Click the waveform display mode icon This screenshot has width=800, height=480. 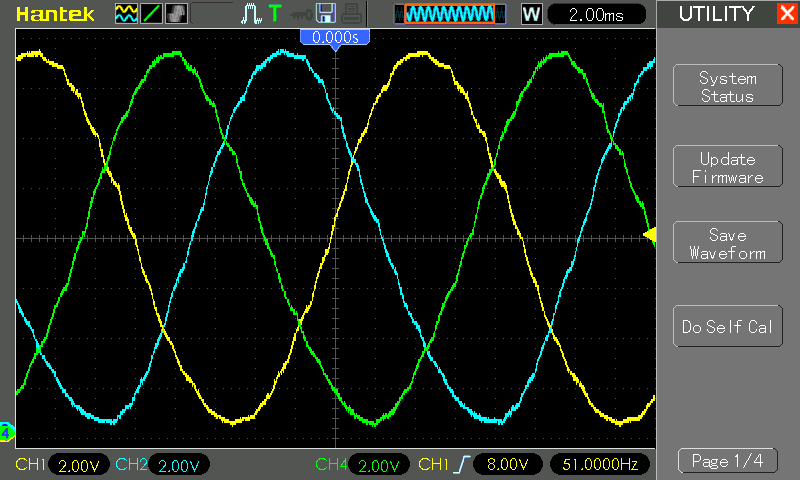(x=126, y=14)
